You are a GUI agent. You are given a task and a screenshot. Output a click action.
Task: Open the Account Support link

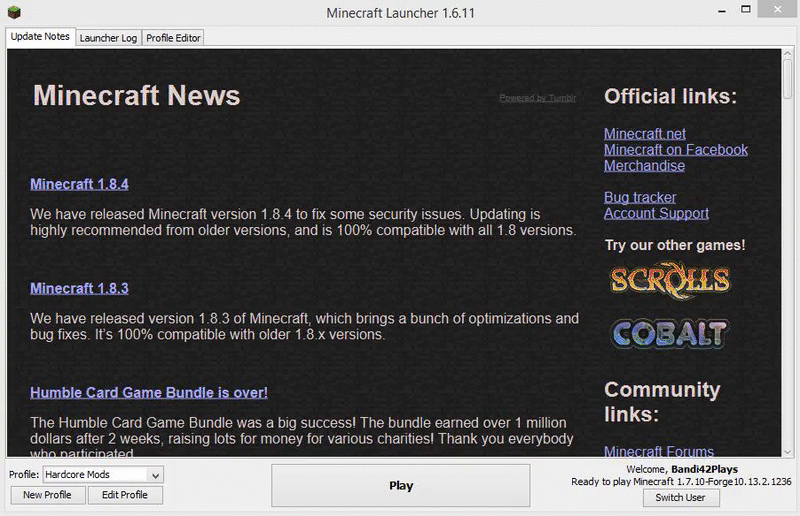[656, 213]
